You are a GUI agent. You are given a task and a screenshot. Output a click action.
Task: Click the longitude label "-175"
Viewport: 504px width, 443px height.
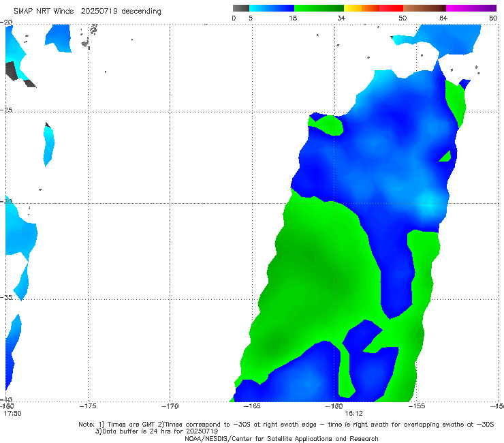(88, 406)
